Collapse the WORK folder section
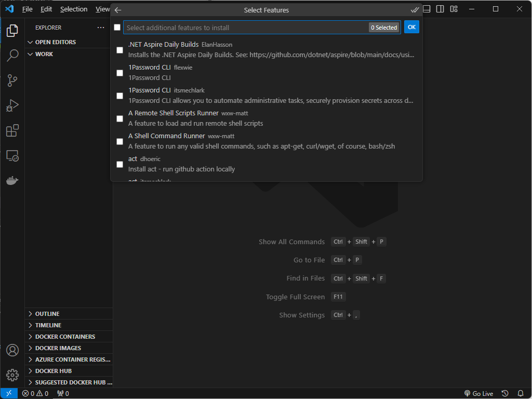This screenshot has height=399, width=532. click(x=69, y=54)
